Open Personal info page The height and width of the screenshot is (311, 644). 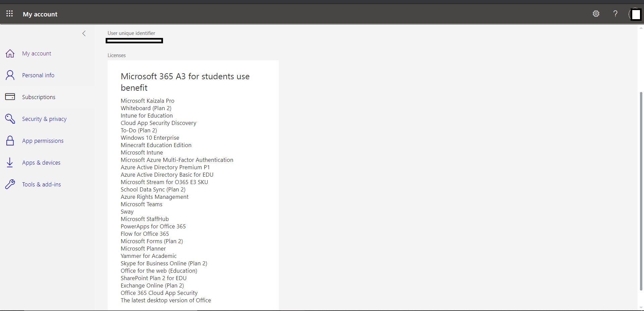click(x=38, y=75)
